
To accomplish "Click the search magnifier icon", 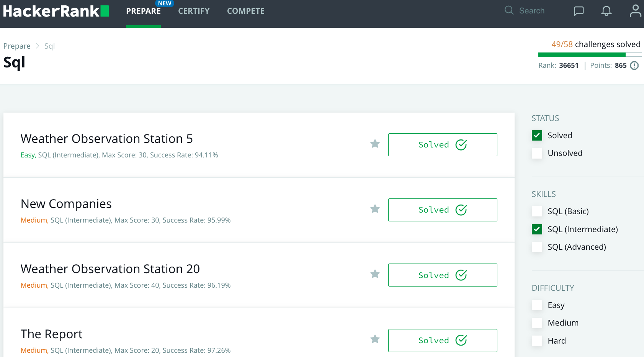I will (509, 10).
